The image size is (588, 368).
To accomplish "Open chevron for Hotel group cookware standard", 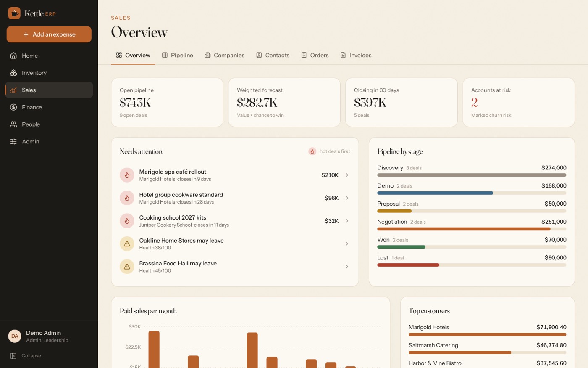I will point(347,198).
